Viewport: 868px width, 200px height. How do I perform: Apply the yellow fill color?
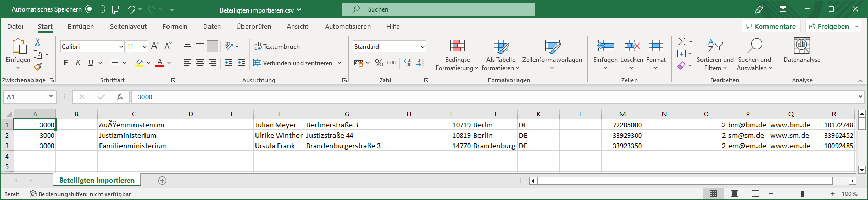pos(139,63)
